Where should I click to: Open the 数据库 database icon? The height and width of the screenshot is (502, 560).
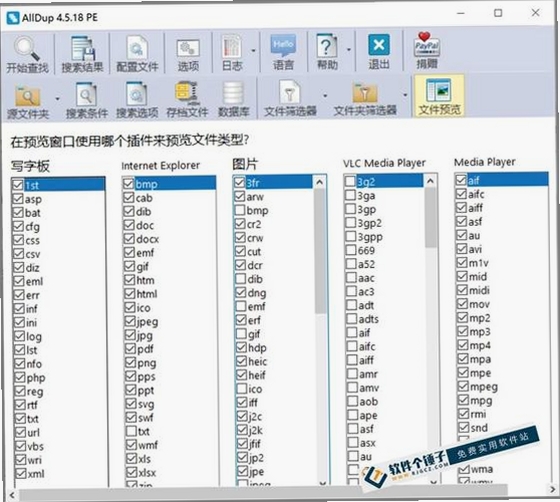coord(234,94)
